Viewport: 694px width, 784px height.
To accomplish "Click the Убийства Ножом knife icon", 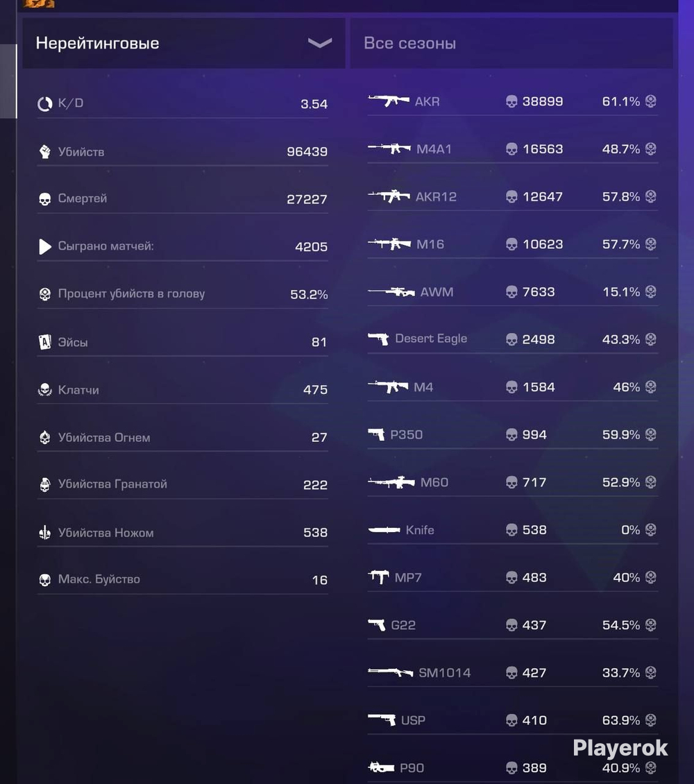I will pyautogui.click(x=45, y=533).
